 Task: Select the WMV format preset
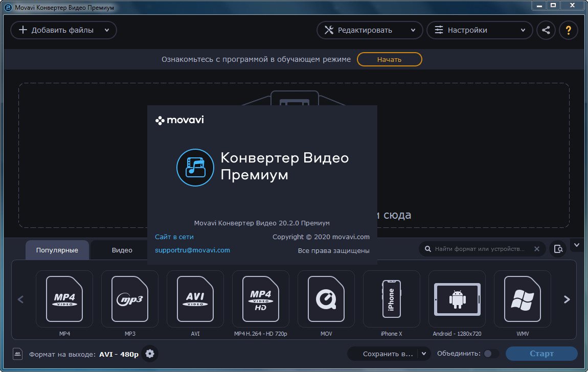[523, 299]
